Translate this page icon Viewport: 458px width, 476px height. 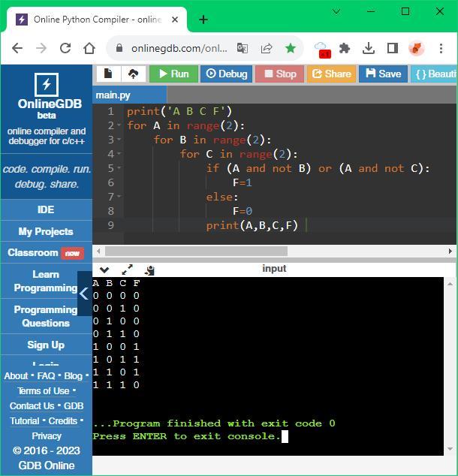coord(243,48)
